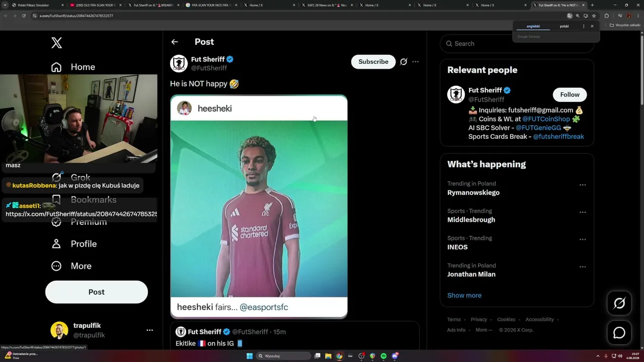
Task: Open Discord from the taskbar
Action: 395,356
